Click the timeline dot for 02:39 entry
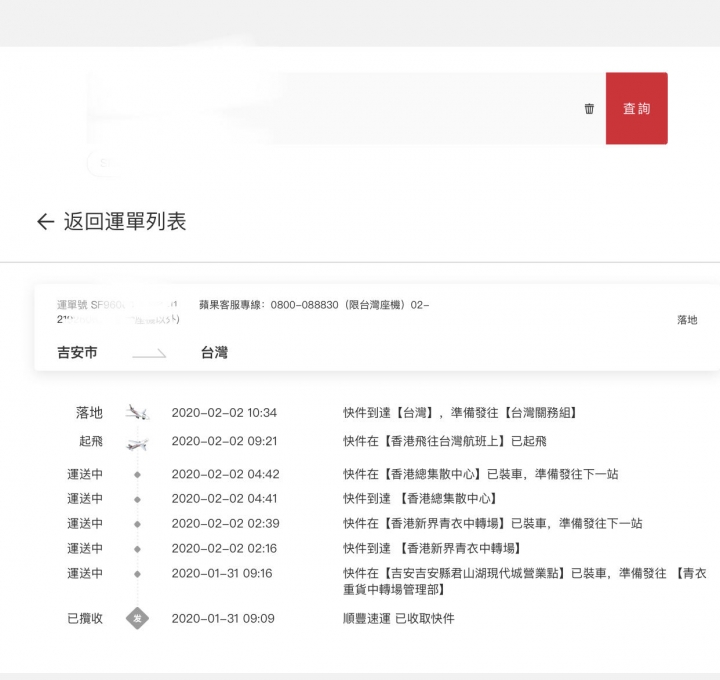This screenshot has width=720, height=680. 137,524
